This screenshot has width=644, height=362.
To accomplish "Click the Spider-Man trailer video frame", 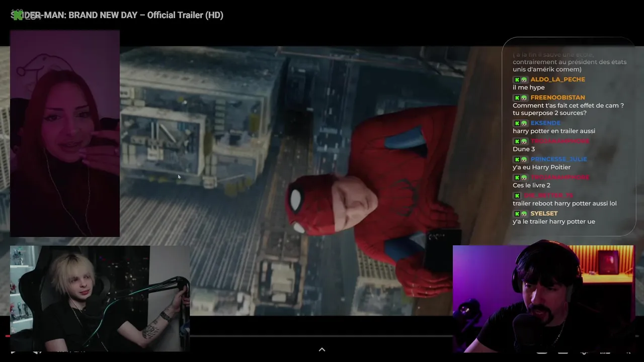I will [x=322, y=181].
